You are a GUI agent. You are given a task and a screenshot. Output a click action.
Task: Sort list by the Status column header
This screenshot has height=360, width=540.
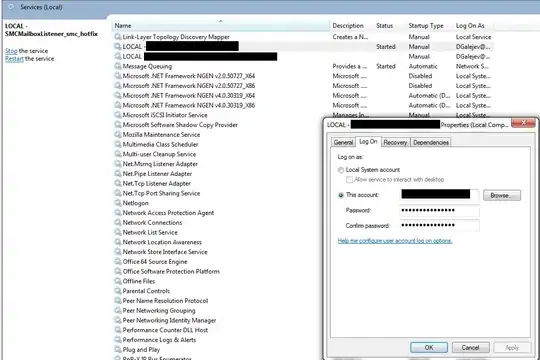pyautogui.click(x=385, y=25)
